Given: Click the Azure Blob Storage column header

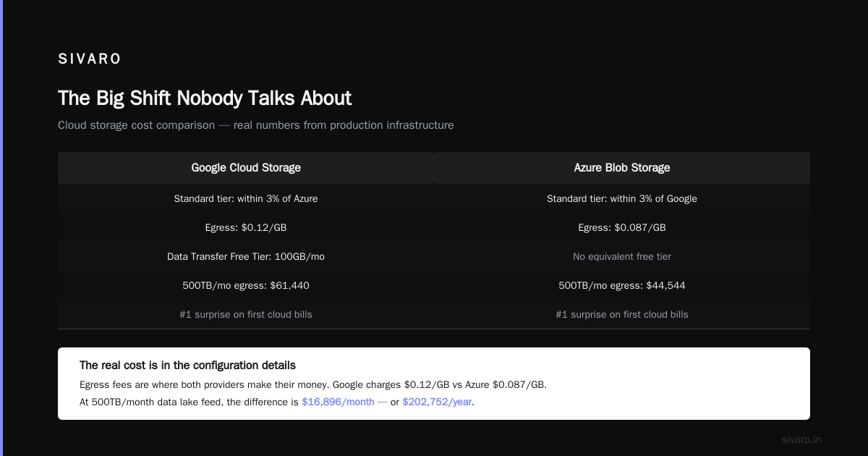Looking at the screenshot, I should [622, 168].
